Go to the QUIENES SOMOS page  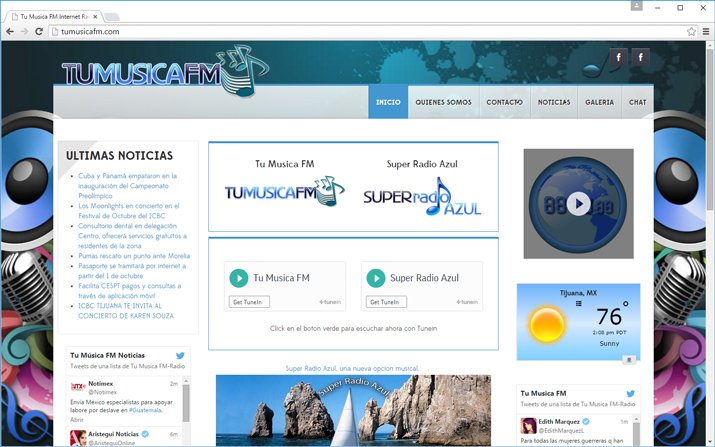click(x=443, y=102)
